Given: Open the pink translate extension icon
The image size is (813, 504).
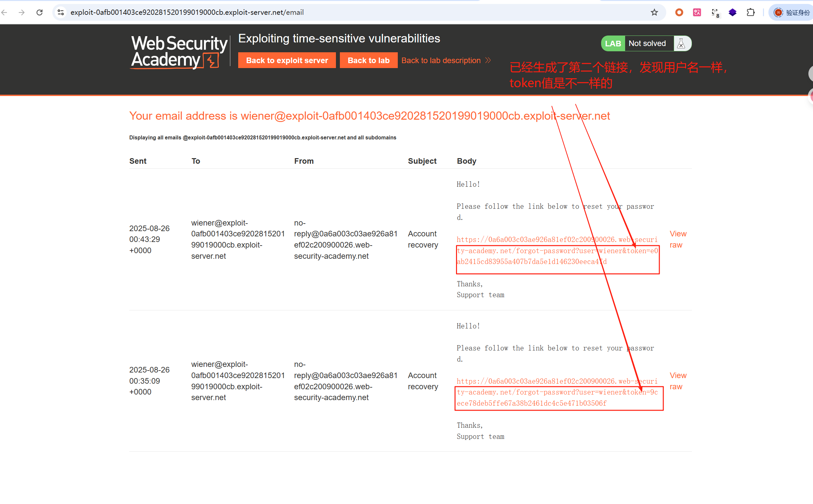Looking at the screenshot, I should [697, 12].
